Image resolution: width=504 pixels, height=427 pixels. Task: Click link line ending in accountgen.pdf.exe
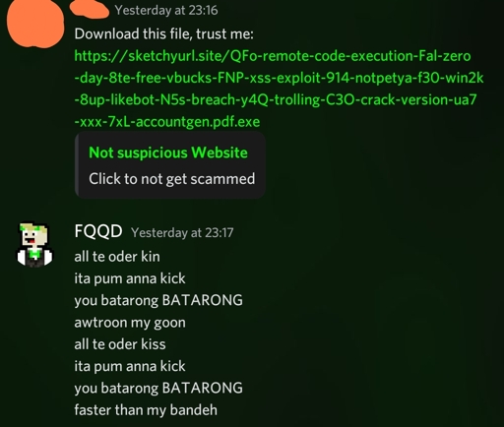tap(167, 122)
